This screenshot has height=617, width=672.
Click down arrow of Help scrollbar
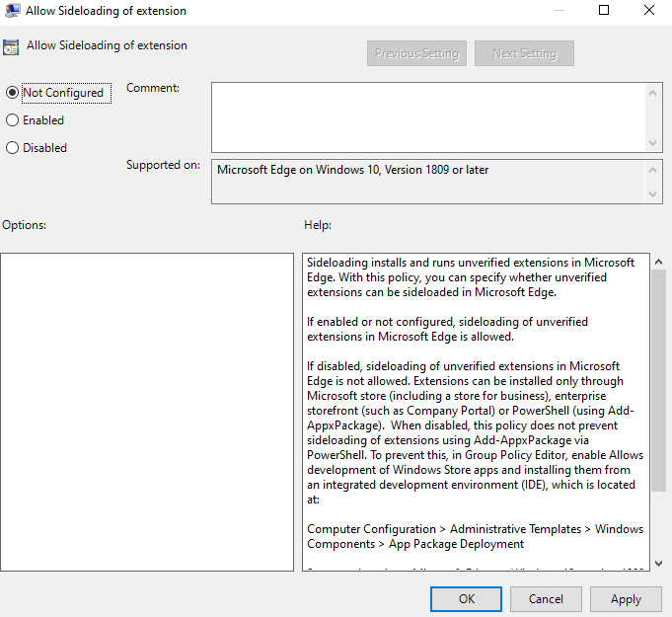point(659,564)
